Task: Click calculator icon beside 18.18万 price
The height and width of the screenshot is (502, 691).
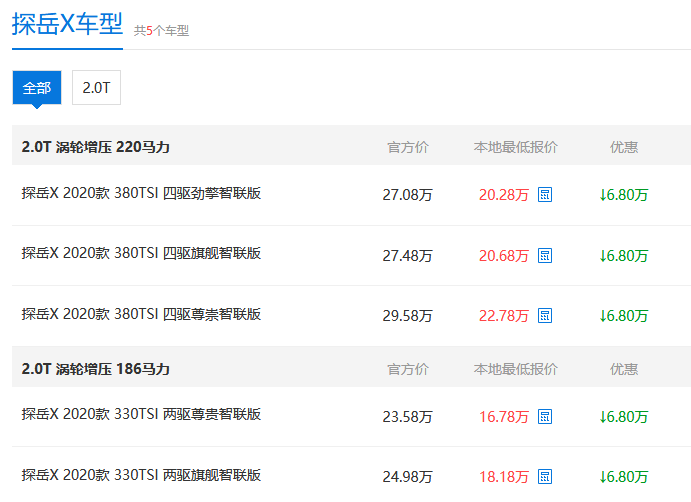Action: tap(545, 476)
